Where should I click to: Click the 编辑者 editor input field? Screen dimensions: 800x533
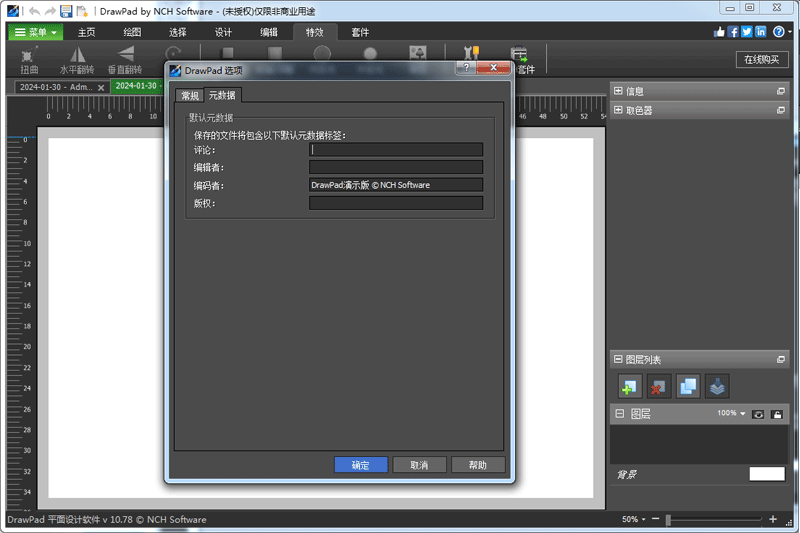click(x=396, y=167)
